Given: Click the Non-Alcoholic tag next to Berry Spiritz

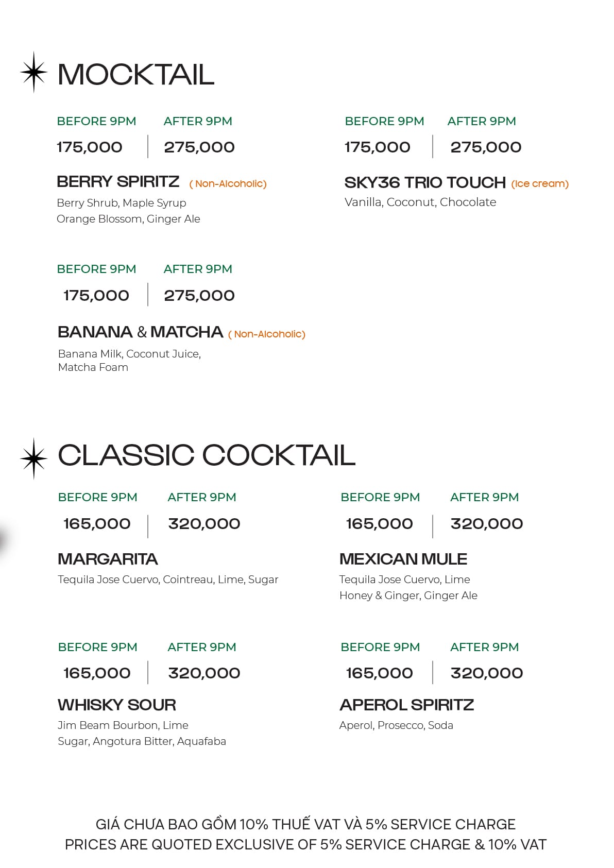Looking at the screenshot, I should coord(228,184).
